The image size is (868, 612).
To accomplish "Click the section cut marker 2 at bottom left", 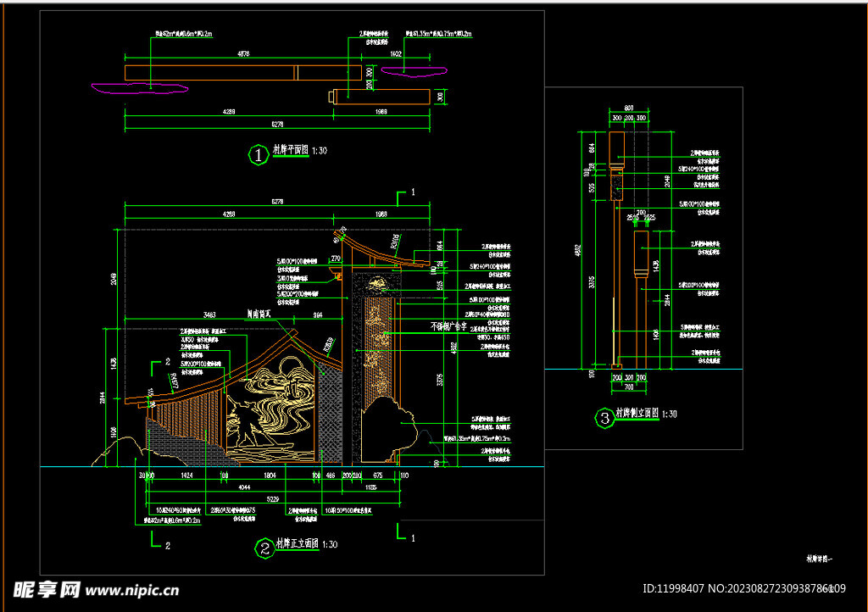I will (167, 544).
